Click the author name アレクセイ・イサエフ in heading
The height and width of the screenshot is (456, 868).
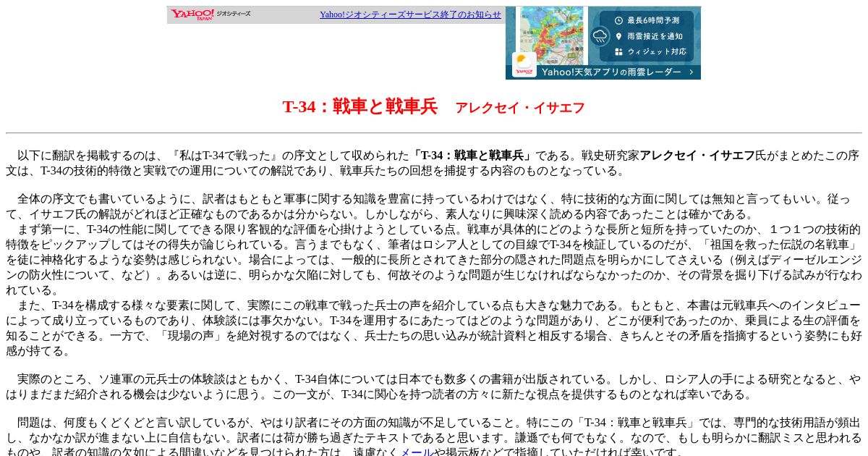pos(520,108)
